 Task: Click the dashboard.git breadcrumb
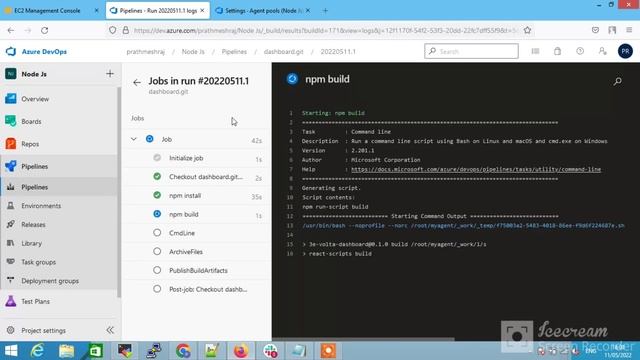pos(284,52)
